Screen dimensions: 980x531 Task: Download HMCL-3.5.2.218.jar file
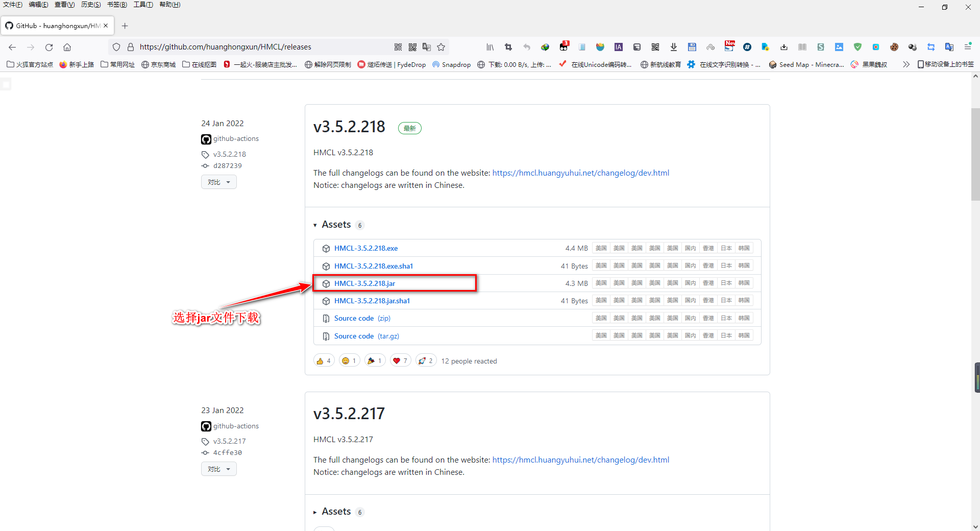pos(364,283)
